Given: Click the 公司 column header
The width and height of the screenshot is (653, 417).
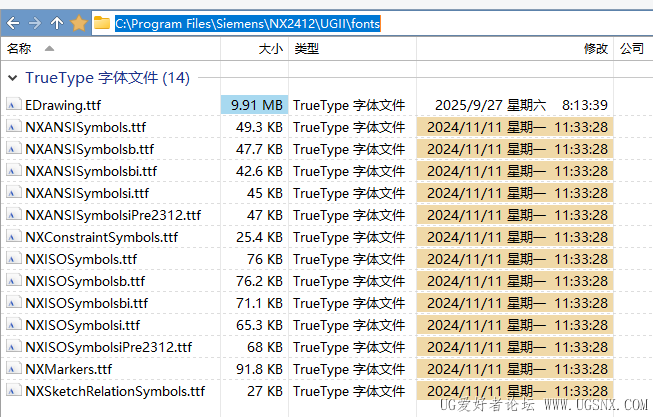Looking at the screenshot, I should pos(631,48).
